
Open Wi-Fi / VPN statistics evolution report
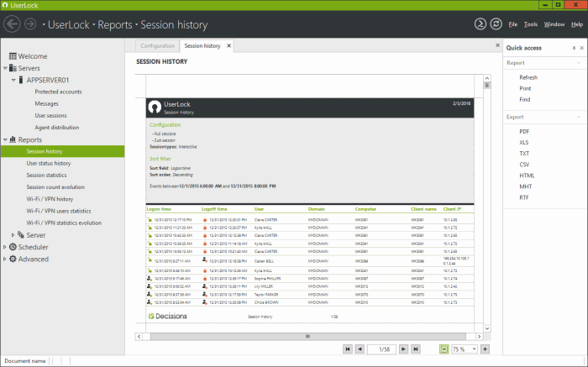pos(64,223)
